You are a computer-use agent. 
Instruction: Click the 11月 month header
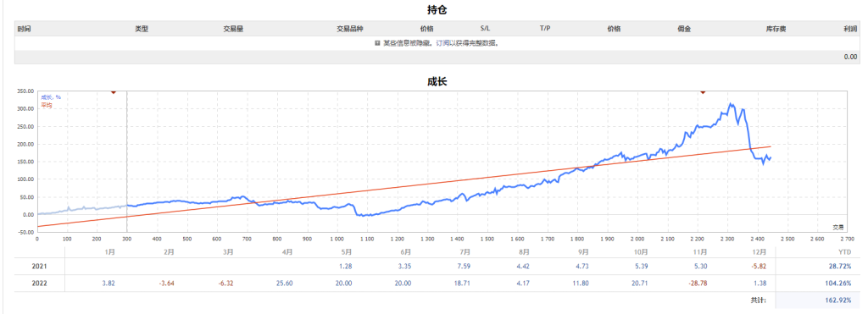(x=700, y=251)
